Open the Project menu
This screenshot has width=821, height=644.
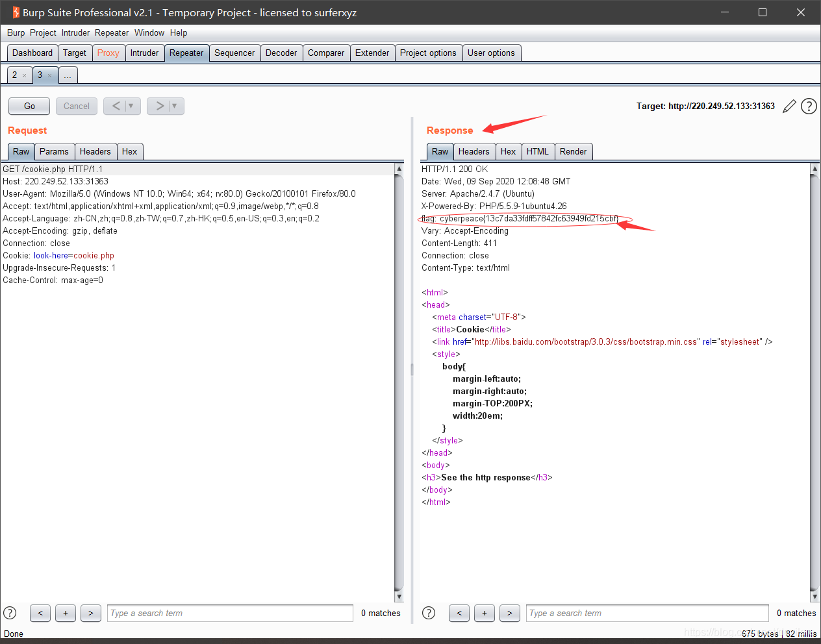tap(43, 32)
